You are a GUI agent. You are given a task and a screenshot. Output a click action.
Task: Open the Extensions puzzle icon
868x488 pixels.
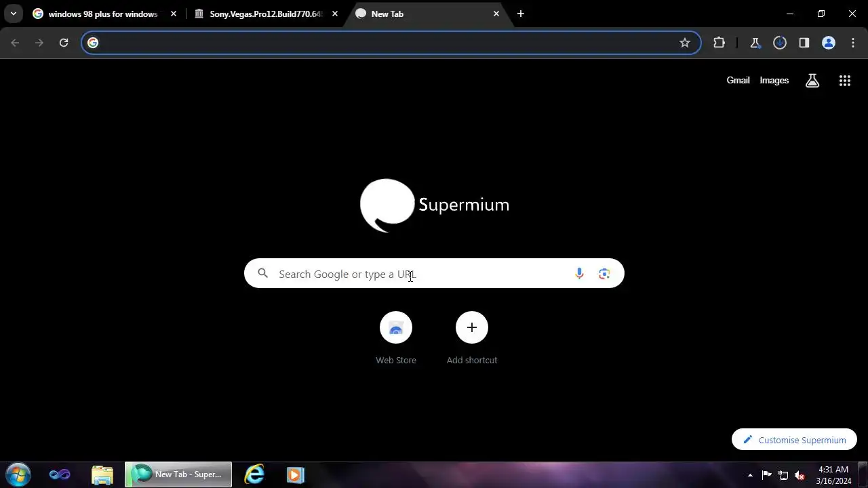click(x=719, y=43)
